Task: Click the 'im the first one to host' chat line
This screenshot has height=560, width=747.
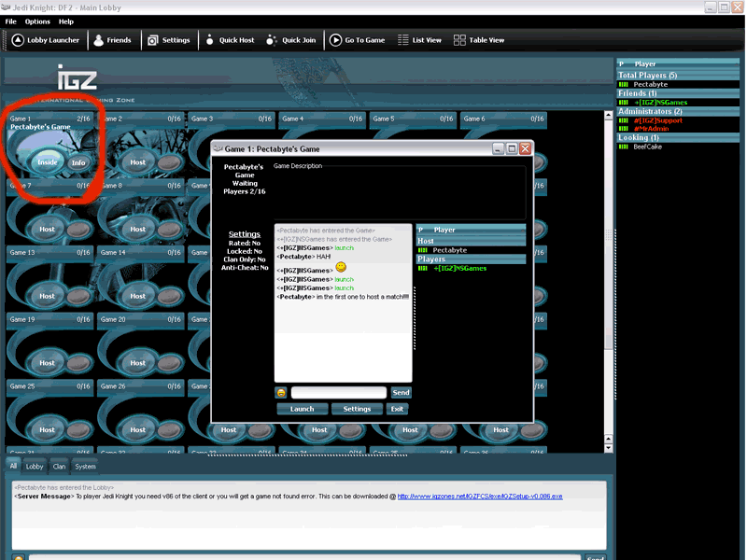Action: point(343,297)
